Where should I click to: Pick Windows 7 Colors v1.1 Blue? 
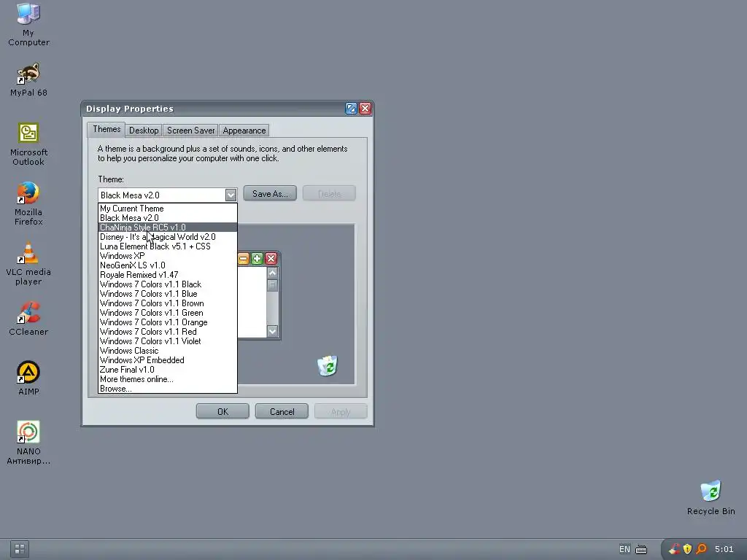point(168,294)
